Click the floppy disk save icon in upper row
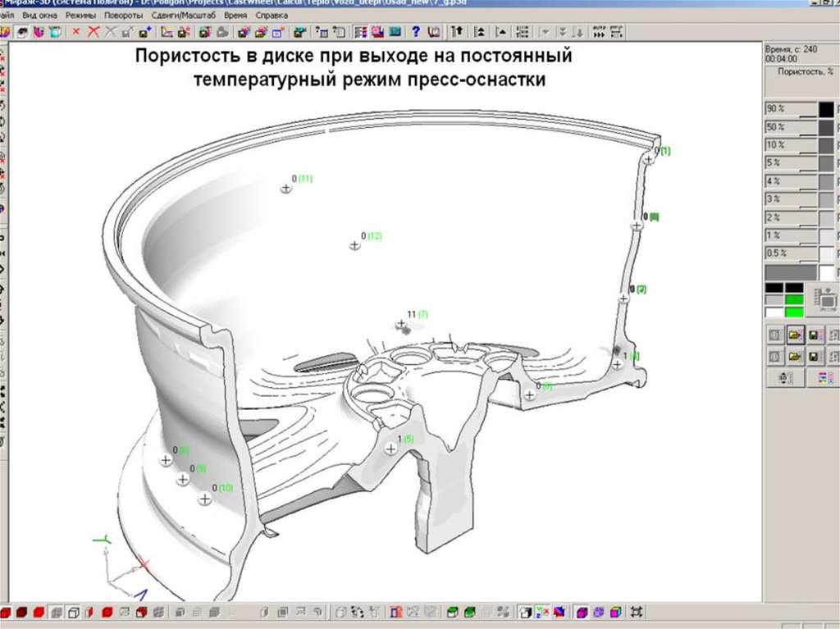Viewport: 840px width, 629px height. [x=815, y=335]
